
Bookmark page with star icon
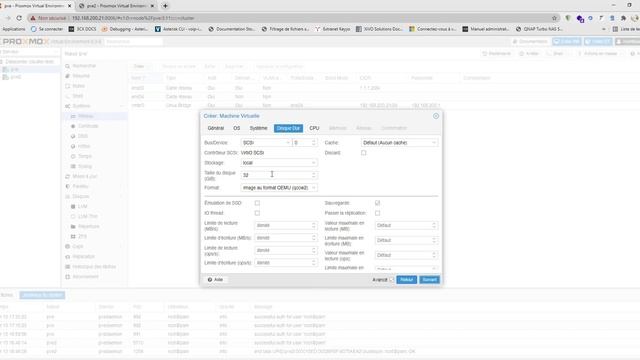pyautogui.click(x=554, y=18)
